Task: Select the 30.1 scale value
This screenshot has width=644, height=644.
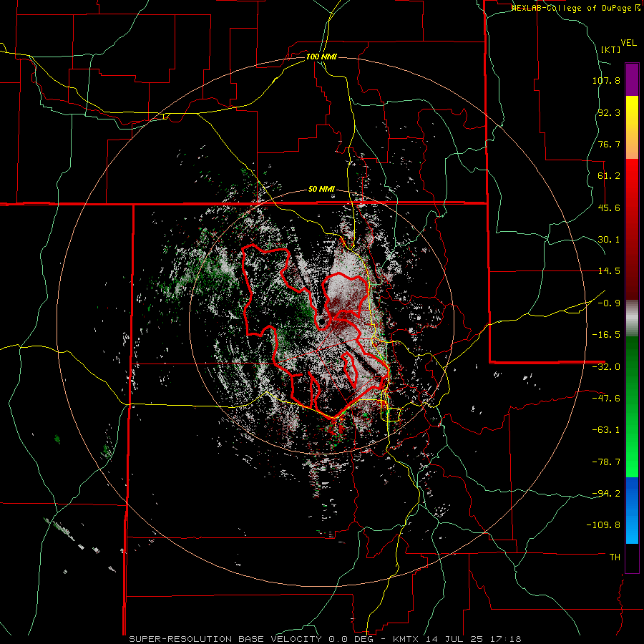Action: pyautogui.click(x=609, y=240)
